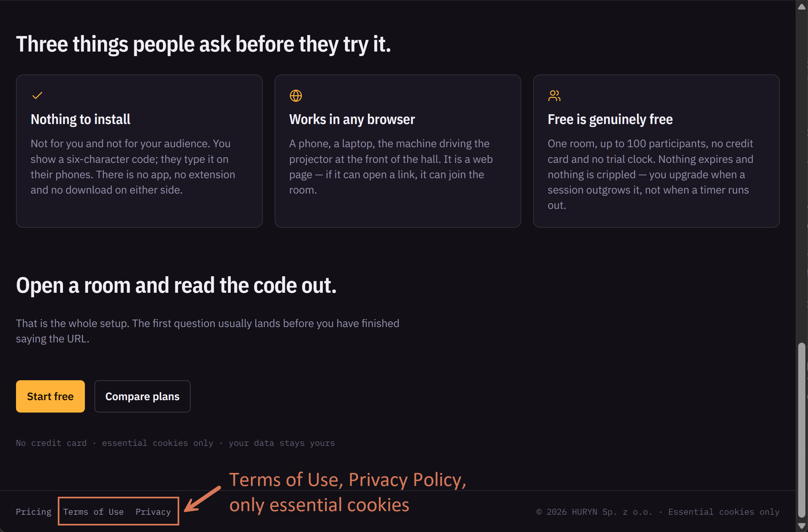The height and width of the screenshot is (532, 808).
Task: Click the paragraph about the six-character code
Action: 133,167
